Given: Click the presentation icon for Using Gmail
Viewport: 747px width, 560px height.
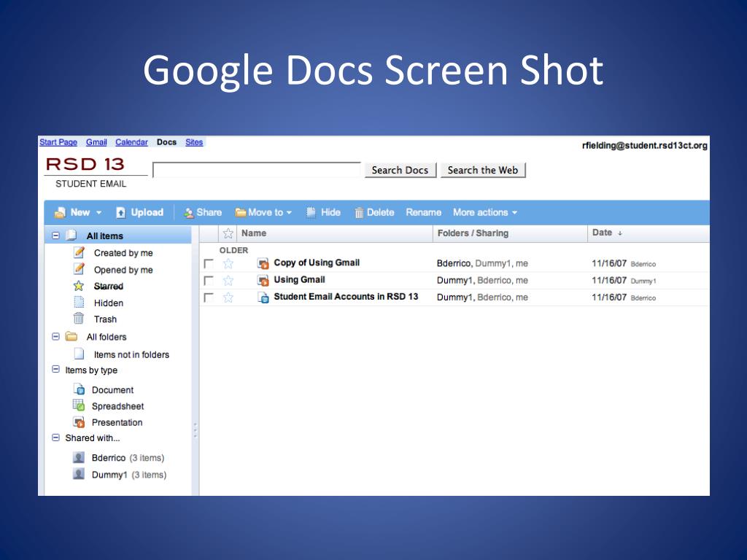Looking at the screenshot, I should [x=263, y=281].
